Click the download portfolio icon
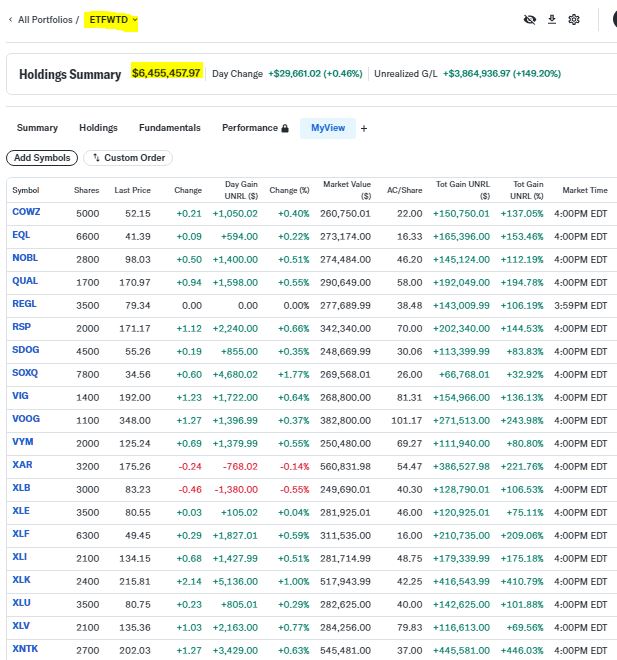This screenshot has height=660, width=617. pos(551,19)
